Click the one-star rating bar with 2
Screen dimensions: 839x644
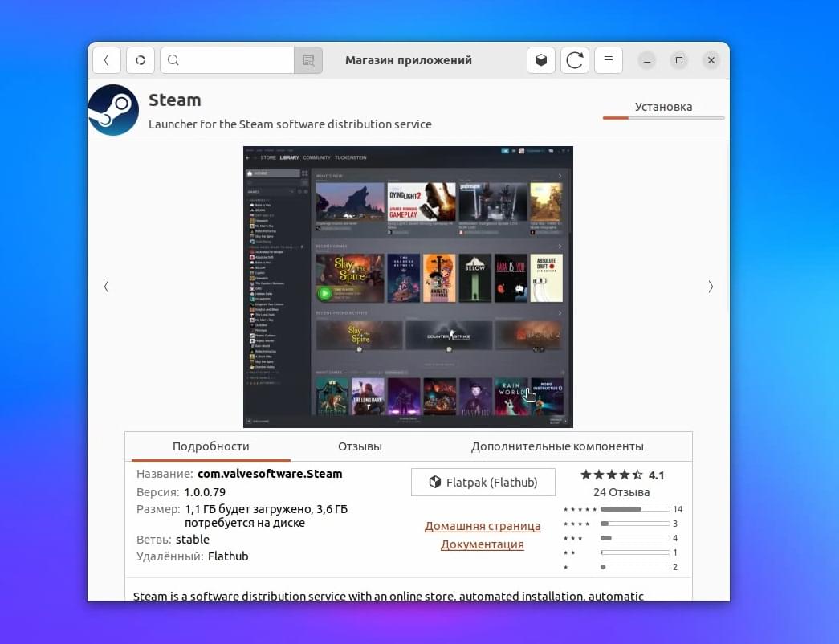[x=635, y=567]
